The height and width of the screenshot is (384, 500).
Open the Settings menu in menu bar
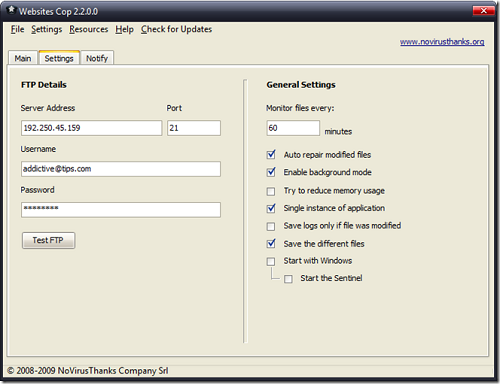[47, 29]
